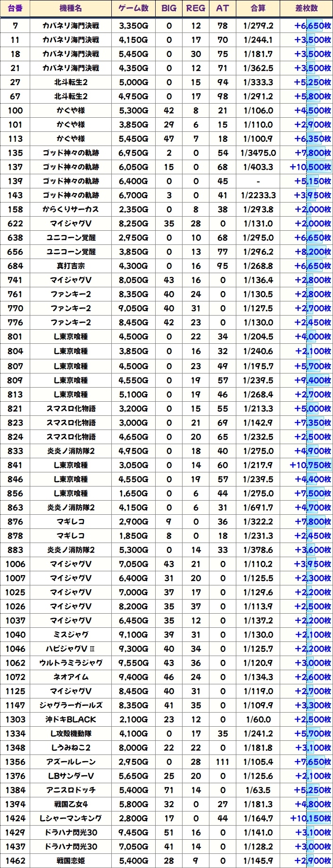Select the からくりサーカス row name

pos(71,210)
